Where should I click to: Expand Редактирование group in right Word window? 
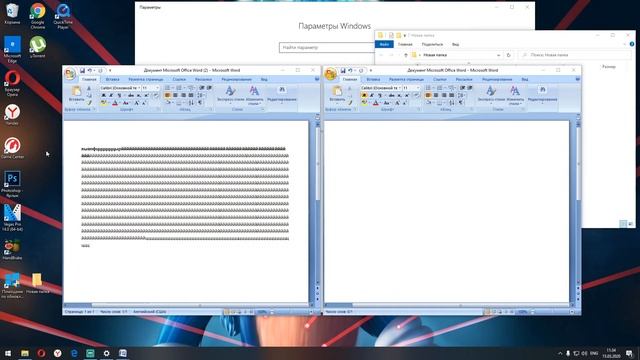542,94
